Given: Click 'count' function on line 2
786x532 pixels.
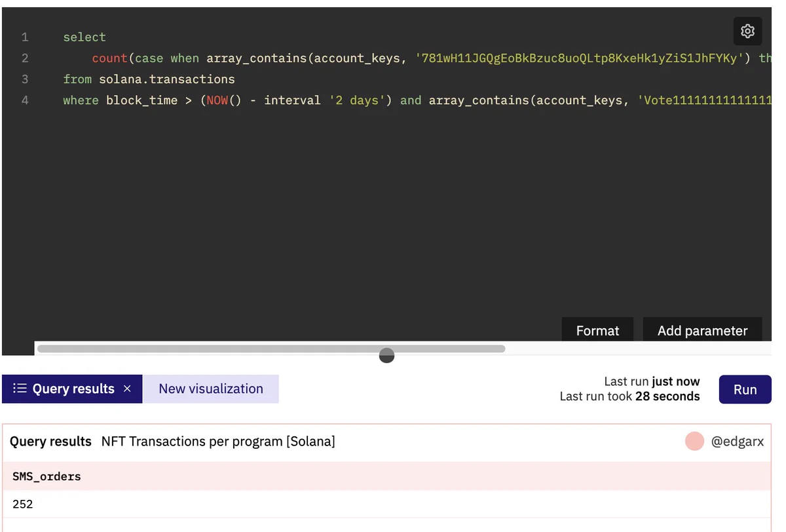Looking at the screenshot, I should pyautogui.click(x=109, y=58).
